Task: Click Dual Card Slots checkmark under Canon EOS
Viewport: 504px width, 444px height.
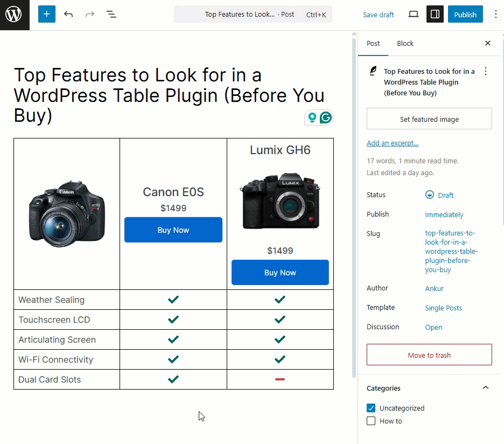Action: pyautogui.click(x=173, y=379)
